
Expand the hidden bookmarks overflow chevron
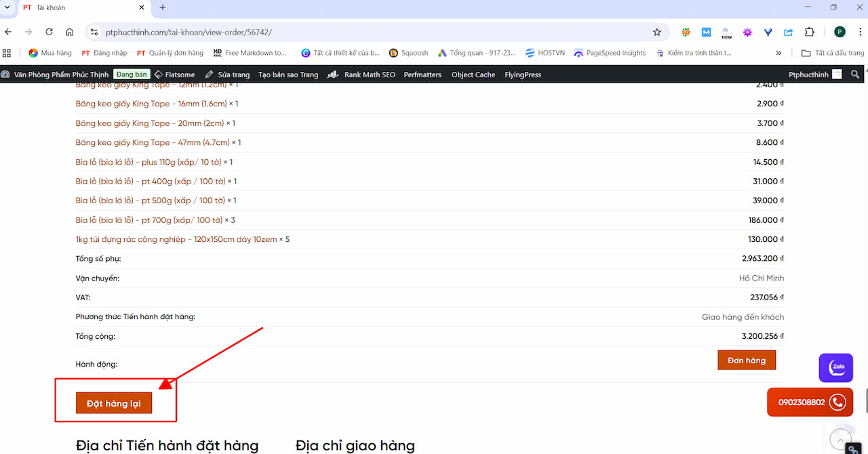tap(778, 53)
